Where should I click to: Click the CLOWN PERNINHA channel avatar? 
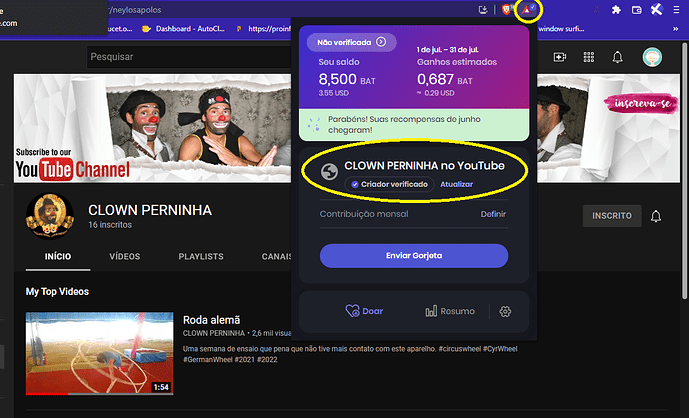[50, 216]
